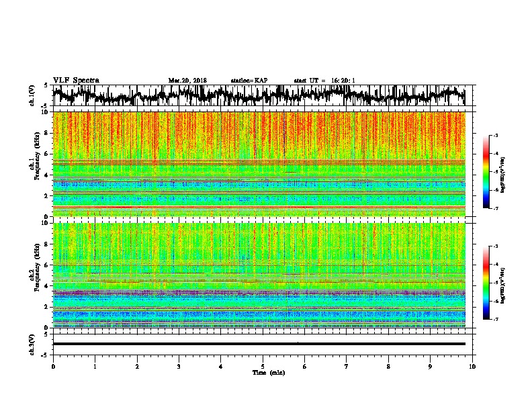Click the "VLF Spectra" plot title

click(x=76, y=81)
